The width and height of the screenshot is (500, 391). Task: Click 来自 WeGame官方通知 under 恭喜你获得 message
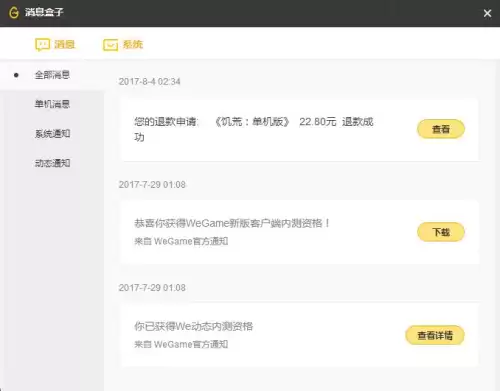tap(181, 241)
